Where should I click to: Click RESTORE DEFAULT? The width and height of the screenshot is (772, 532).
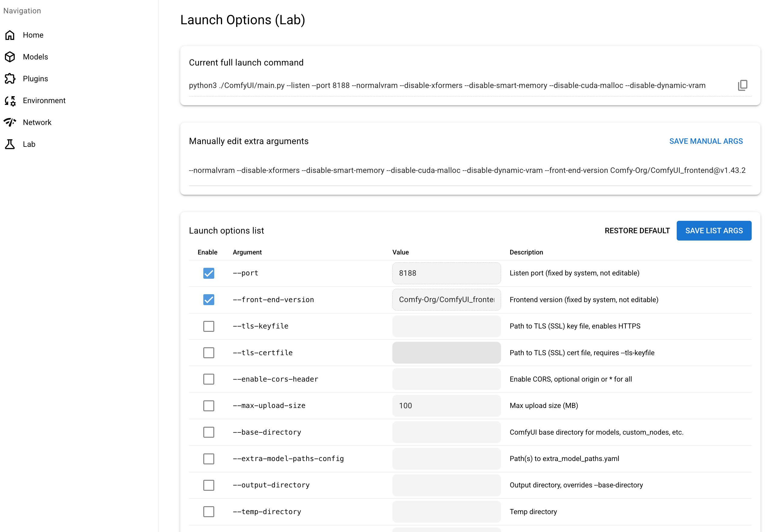637,231
